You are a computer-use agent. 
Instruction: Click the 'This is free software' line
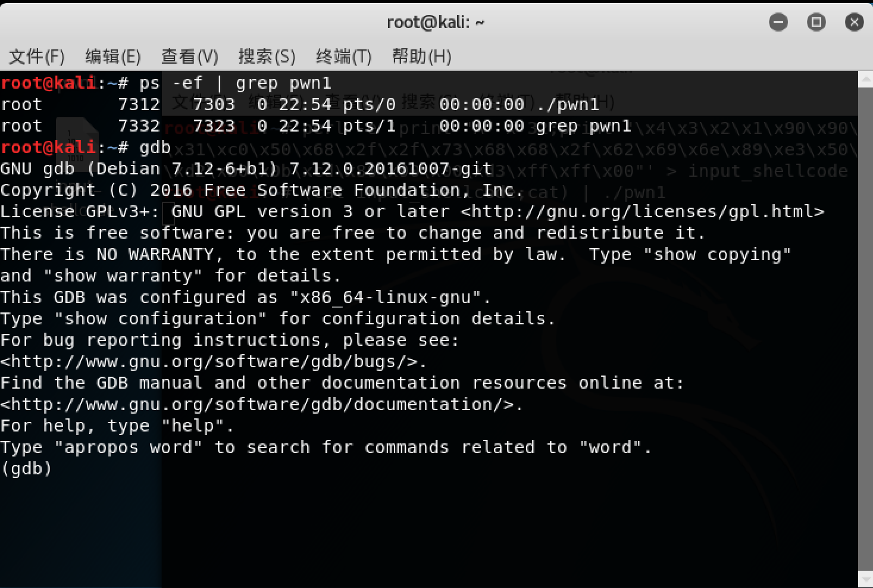[x=353, y=233]
